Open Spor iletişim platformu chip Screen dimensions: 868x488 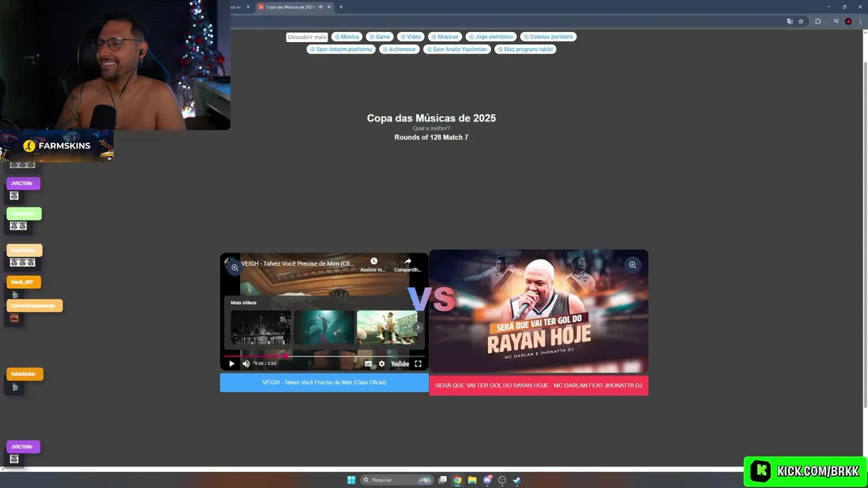(x=340, y=49)
